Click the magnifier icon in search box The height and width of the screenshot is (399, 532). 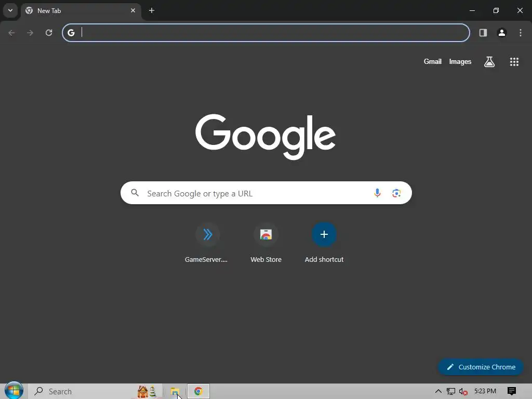tap(135, 193)
